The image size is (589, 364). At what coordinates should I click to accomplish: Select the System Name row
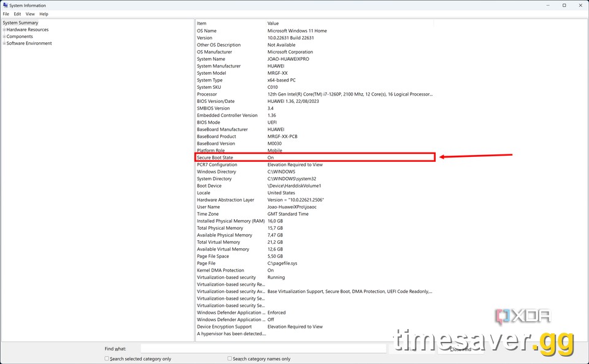(314, 59)
